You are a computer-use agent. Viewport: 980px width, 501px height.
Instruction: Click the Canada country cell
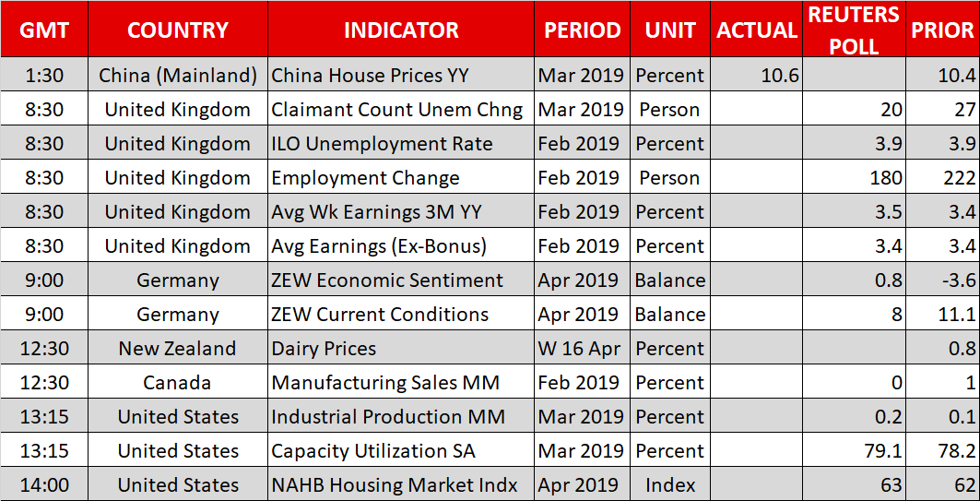pos(177,383)
